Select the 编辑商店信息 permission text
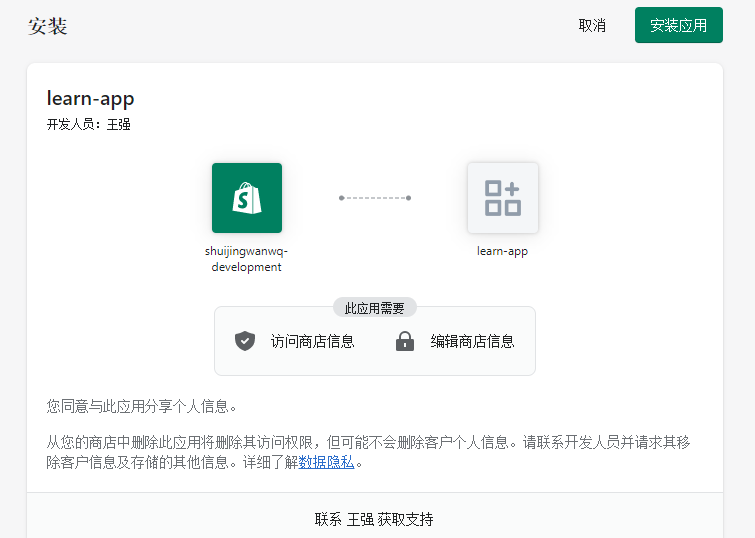This screenshot has height=538, width=755. click(x=472, y=341)
